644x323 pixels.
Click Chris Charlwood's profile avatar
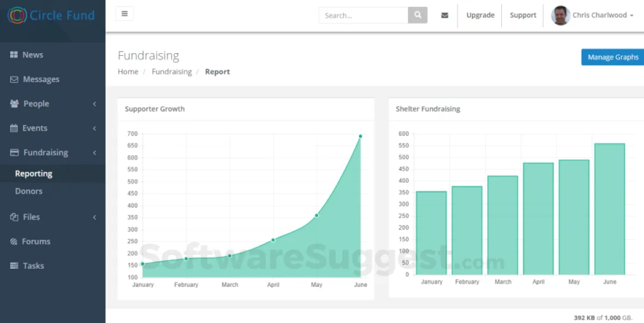click(560, 16)
